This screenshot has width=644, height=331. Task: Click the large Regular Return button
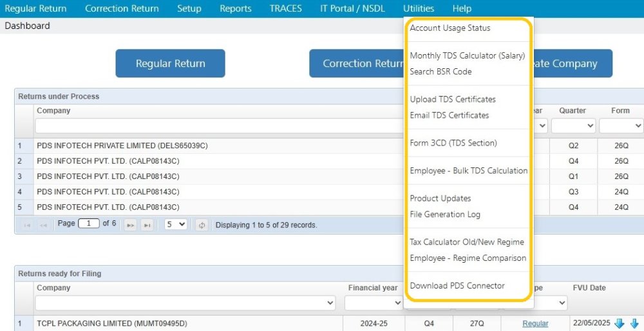pyautogui.click(x=170, y=63)
